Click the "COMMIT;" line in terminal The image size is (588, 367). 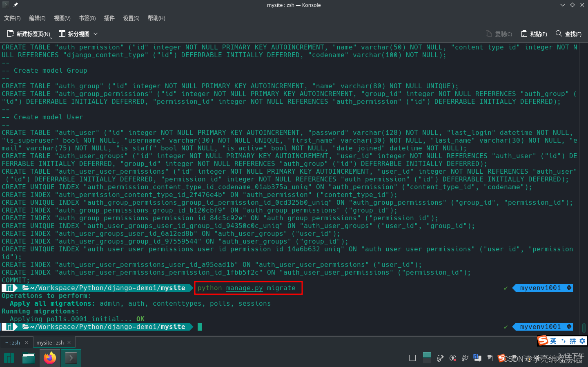tap(16, 280)
